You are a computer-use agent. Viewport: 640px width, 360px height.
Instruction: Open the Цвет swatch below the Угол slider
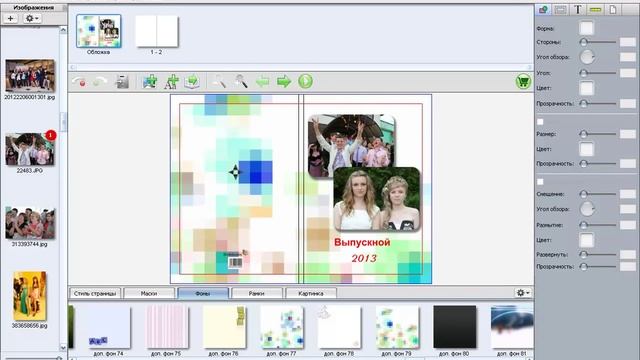click(587, 88)
